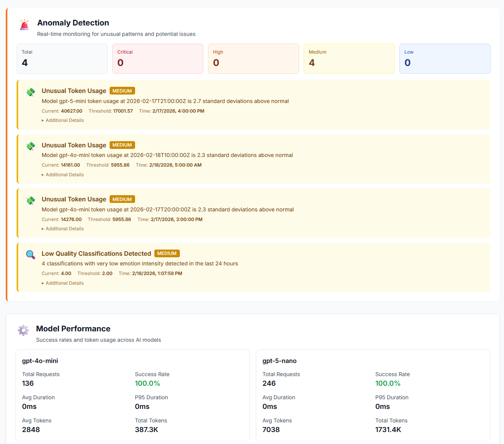Screen dimensions: 504x444
Task: Click the magnifier icon for Low Quality Classifications
Action: click(30, 255)
